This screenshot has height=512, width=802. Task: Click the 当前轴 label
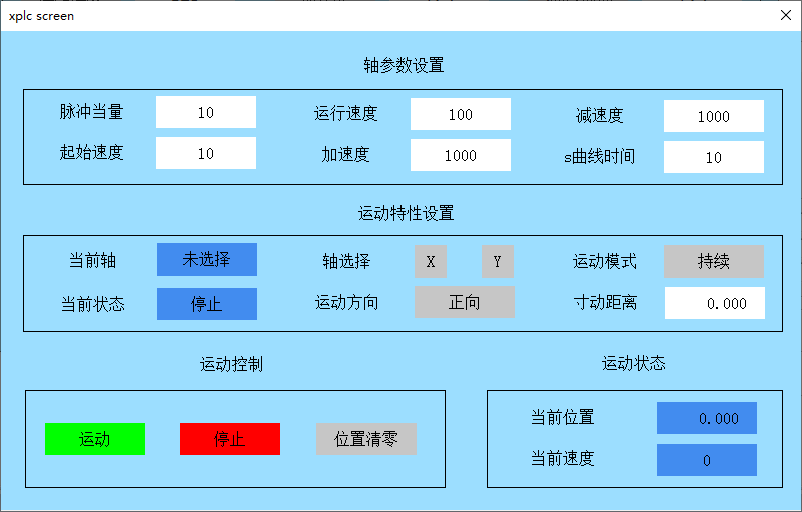click(93, 260)
